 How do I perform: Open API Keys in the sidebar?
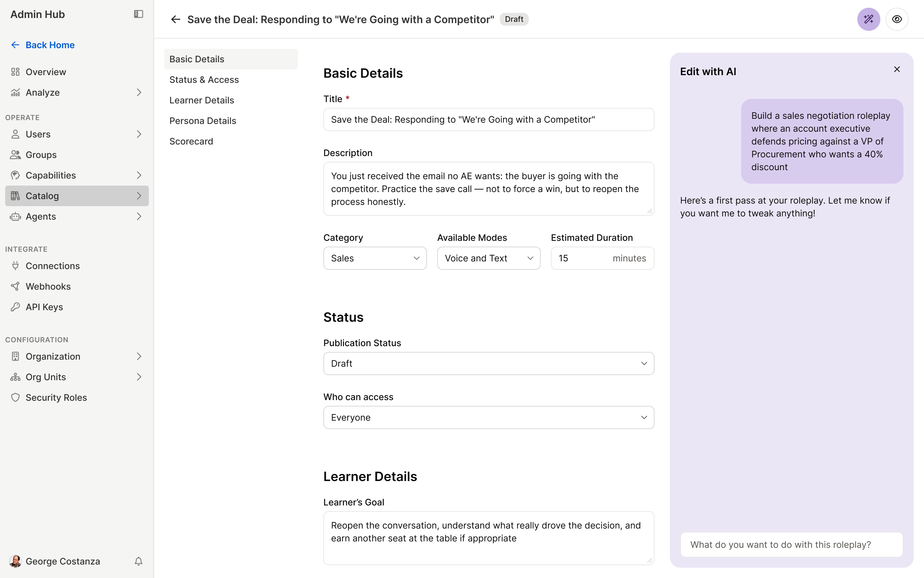click(x=77, y=307)
